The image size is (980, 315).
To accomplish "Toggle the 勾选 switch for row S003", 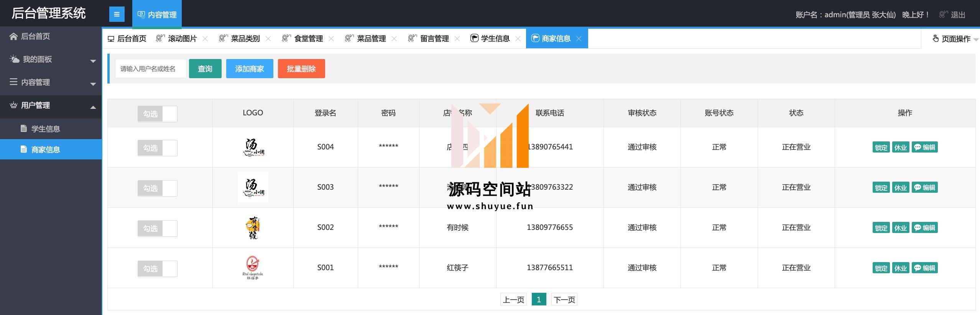I will click(157, 188).
